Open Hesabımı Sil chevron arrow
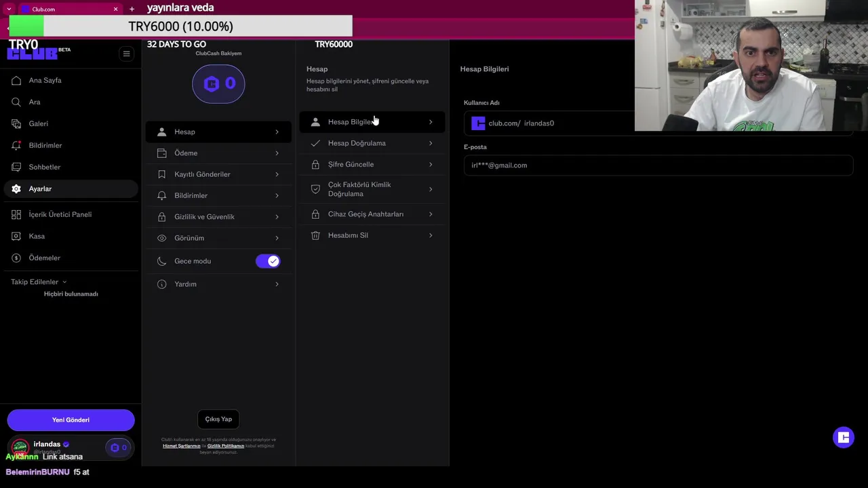Image resolution: width=868 pixels, height=488 pixels. 431,235
